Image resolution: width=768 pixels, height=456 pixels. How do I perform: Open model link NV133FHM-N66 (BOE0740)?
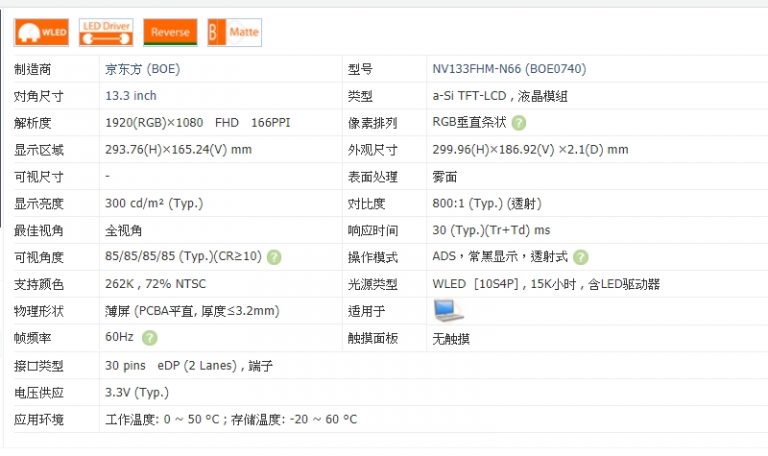[509, 69]
